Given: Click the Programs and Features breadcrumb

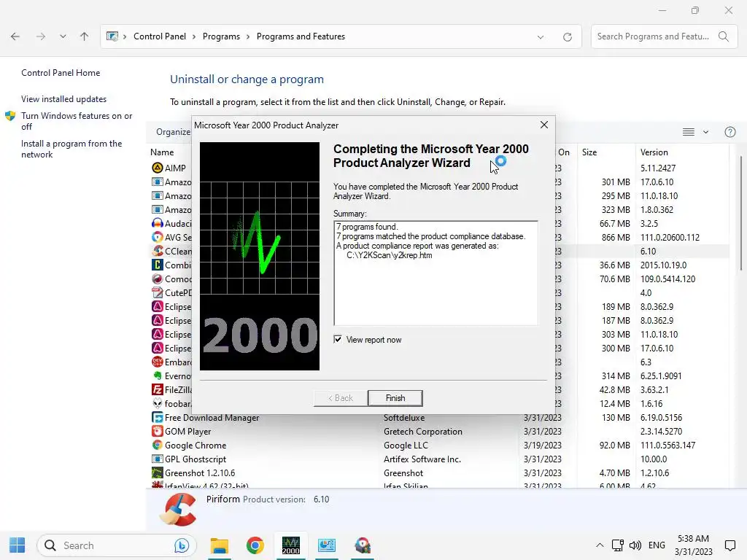Looking at the screenshot, I should [301, 36].
